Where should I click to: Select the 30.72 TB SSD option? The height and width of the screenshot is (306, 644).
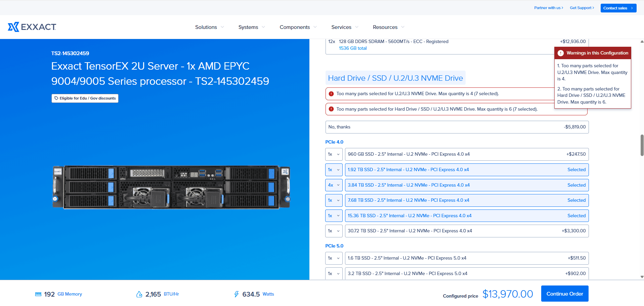467,231
